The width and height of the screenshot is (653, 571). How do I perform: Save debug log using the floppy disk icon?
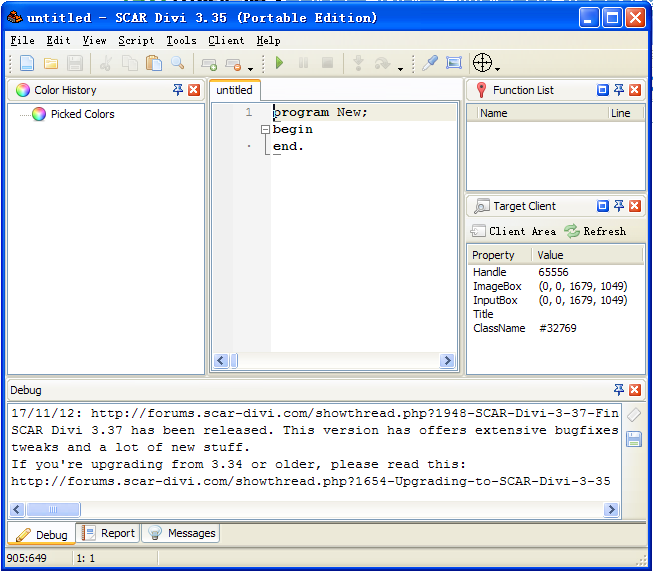[x=633, y=439]
